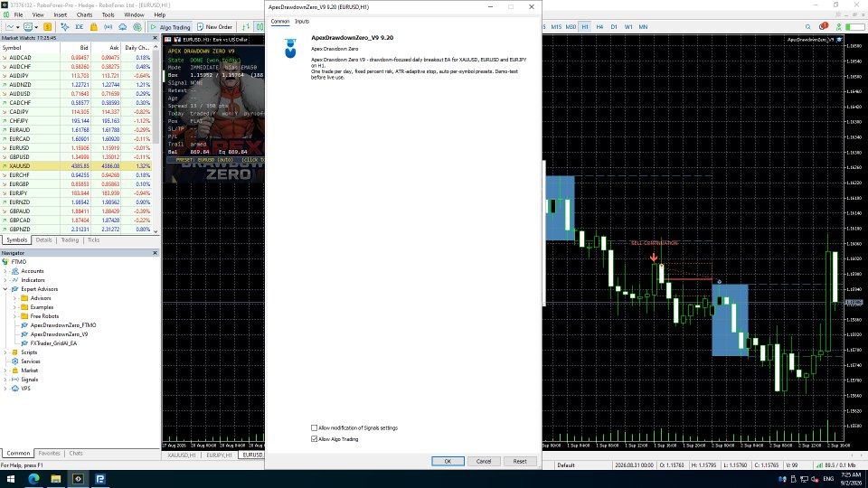The height and width of the screenshot is (488, 868).
Task: Open the notifications icon with red badge
Action: coord(823,26)
